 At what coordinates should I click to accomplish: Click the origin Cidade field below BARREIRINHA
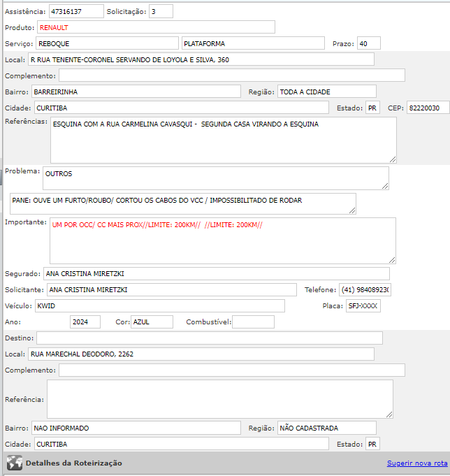182,108
